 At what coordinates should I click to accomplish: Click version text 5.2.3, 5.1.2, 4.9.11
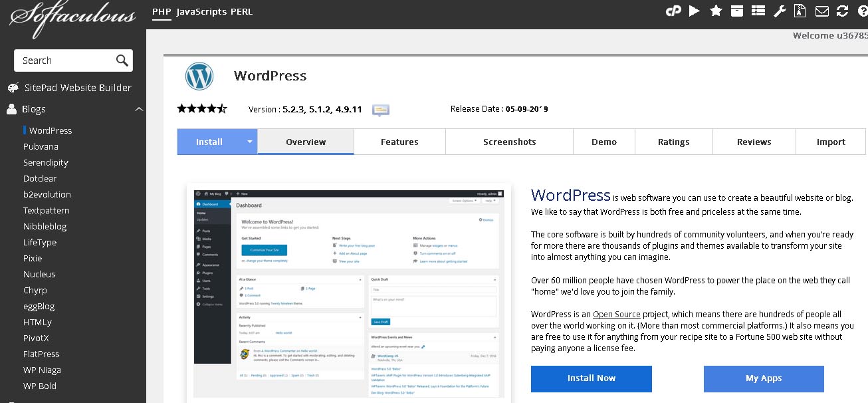(322, 110)
